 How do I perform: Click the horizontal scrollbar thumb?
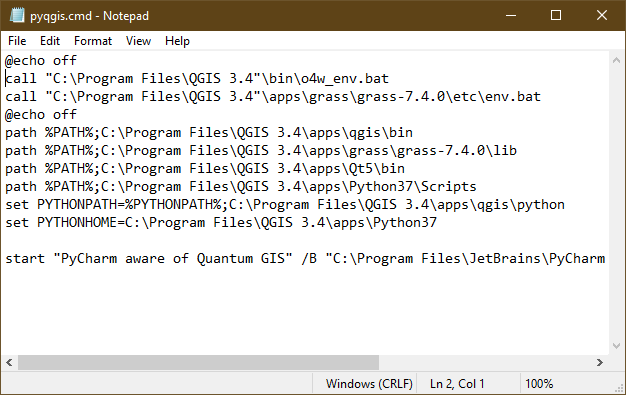click(198, 362)
